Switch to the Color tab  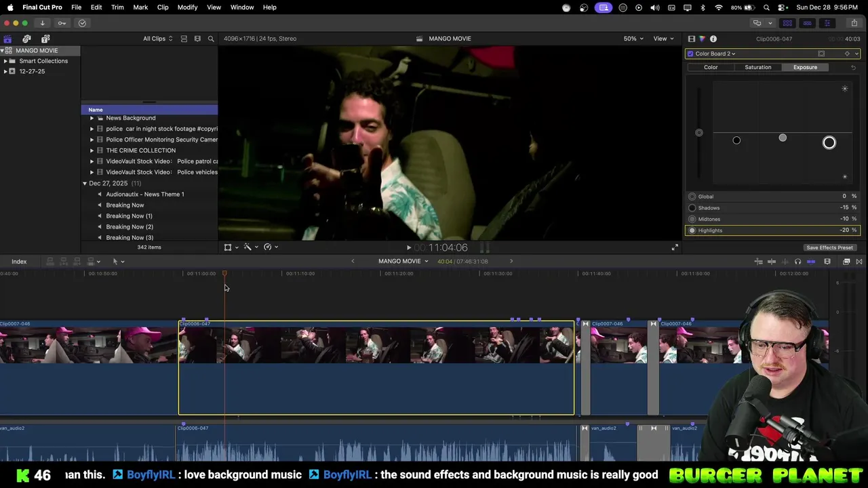pyautogui.click(x=711, y=67)
